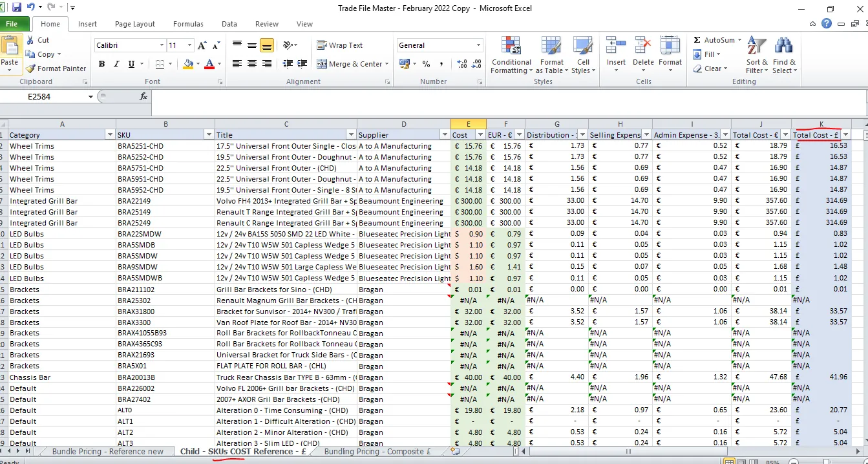Apply accounting number format
Screen dimensions: 868x464
(x=405, y=64)
